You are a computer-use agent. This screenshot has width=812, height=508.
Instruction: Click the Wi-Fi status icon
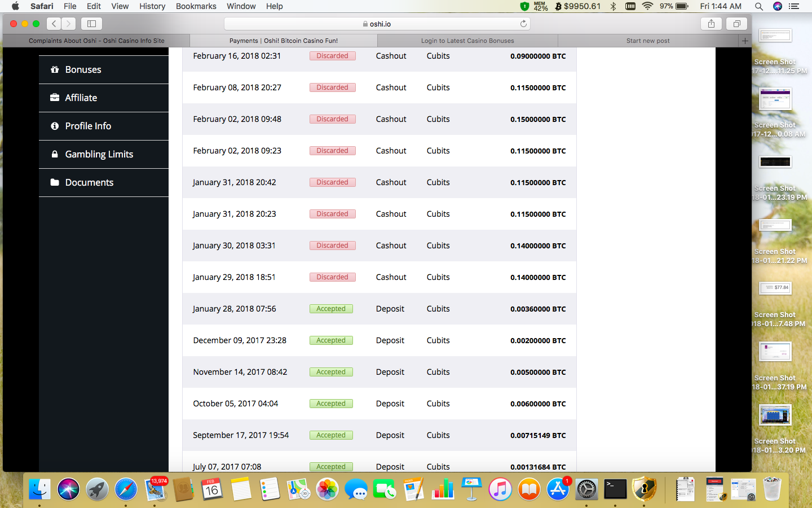pos(647,6)
